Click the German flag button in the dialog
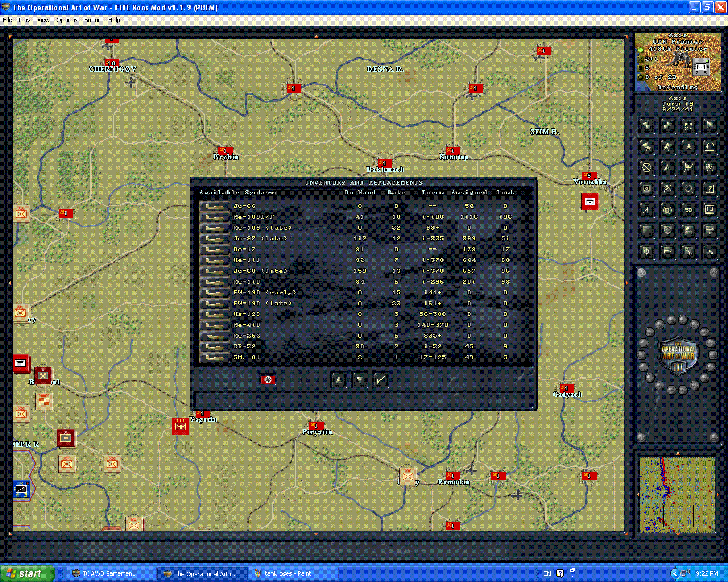This screenshot has width=728, height=582. pyautogui.click(x=267, y=380)
